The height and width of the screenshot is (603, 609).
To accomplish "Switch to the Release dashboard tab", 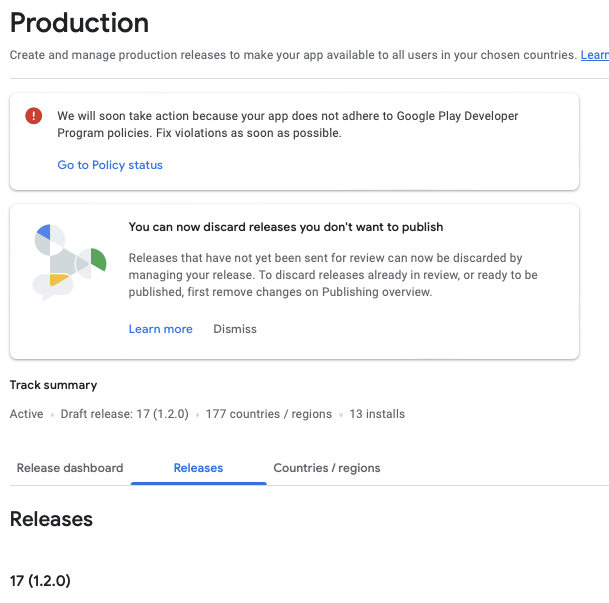I will (x=70, y=468).
